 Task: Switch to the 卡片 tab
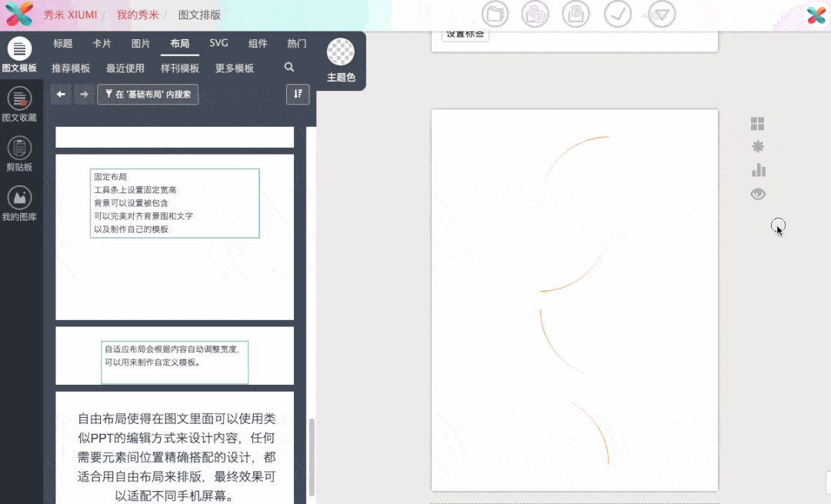tap(102, 43)
